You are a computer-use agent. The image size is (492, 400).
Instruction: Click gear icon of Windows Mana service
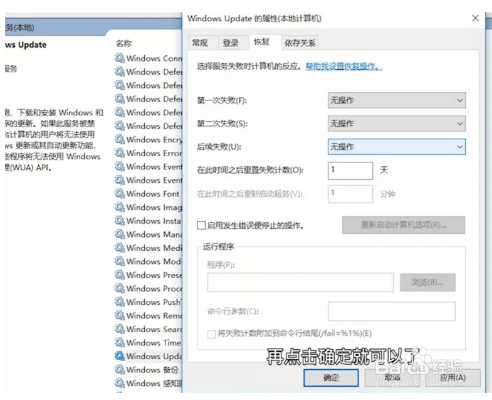click(120, 234)
